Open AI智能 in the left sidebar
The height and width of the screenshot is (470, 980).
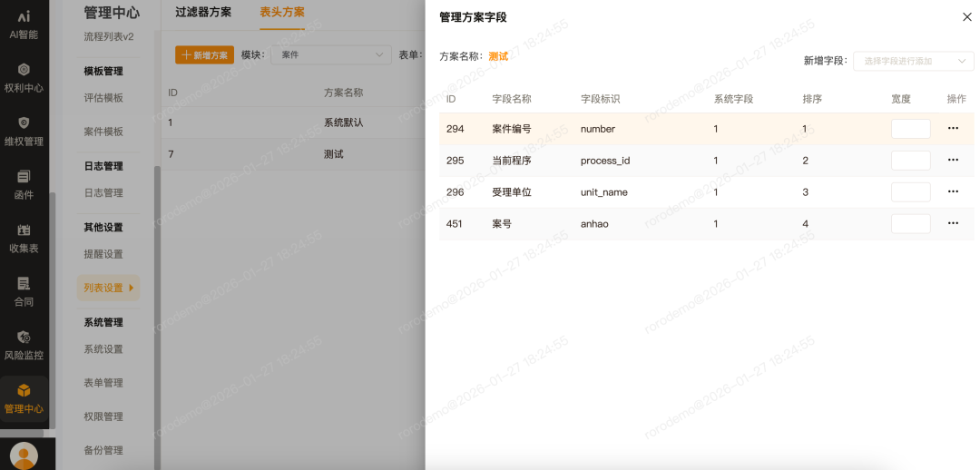(x=24, y=25)
